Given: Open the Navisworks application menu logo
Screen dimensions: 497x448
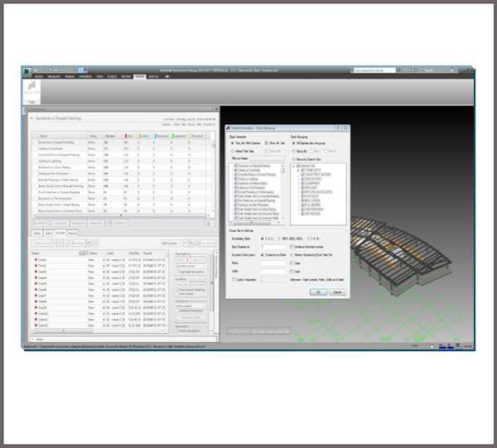Looking at the screenshot, I should pyautogui.click(x=27, y=71).
